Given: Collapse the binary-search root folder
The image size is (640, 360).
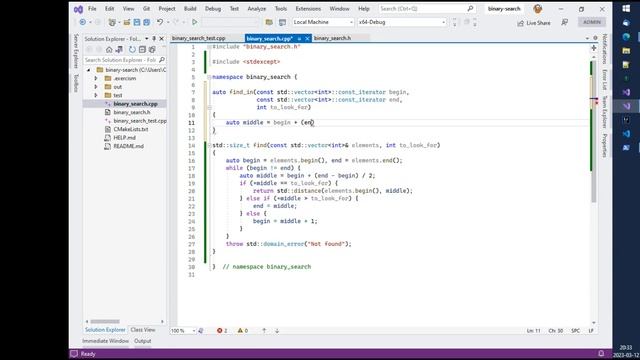Looking at the screenshot, I should click(88, 70).
